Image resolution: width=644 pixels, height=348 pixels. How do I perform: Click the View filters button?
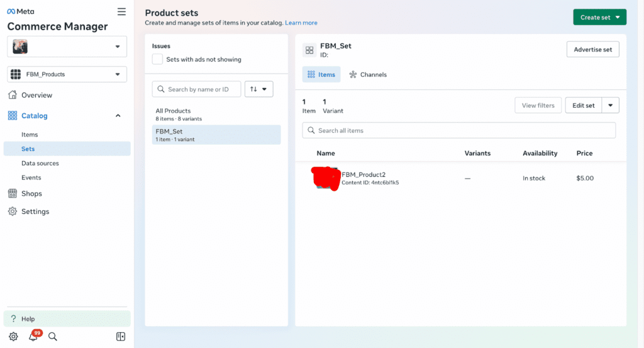[x=538, y=105]
